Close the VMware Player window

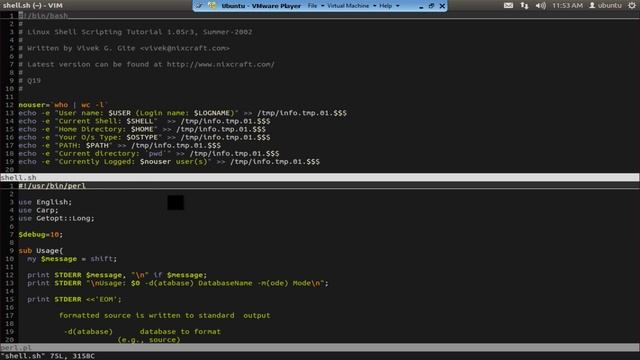point(442,6)
